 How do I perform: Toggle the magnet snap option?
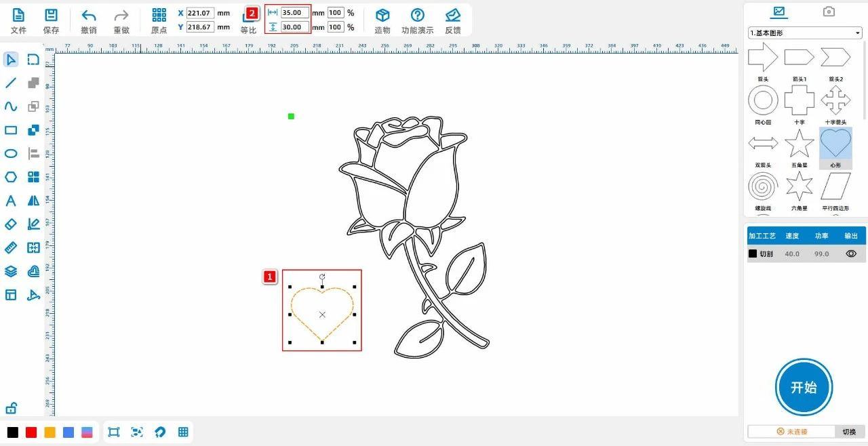point(160,432)
